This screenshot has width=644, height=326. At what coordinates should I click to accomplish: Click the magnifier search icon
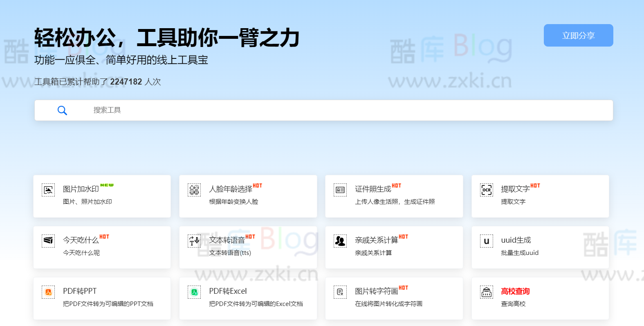pos(62,110)
